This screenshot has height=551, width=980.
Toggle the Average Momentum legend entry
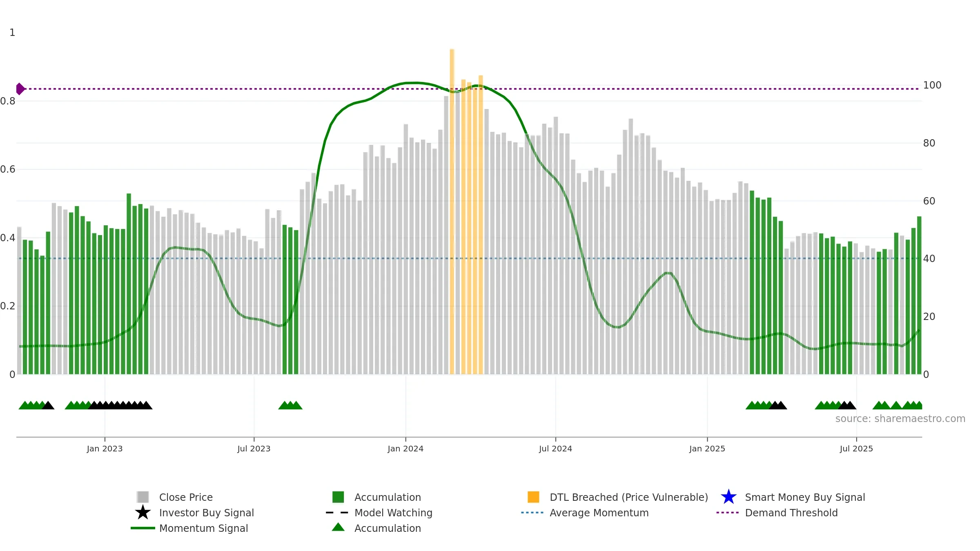click(585, 513)
